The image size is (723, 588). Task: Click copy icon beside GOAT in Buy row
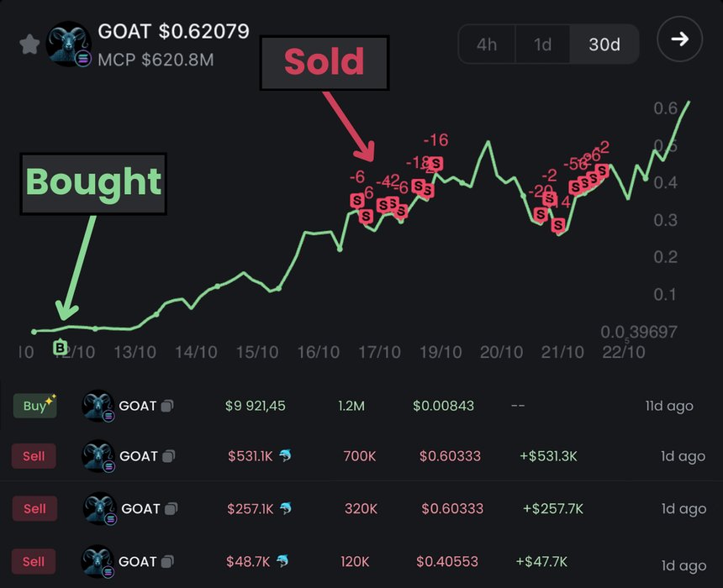click(x=167, y=406)
